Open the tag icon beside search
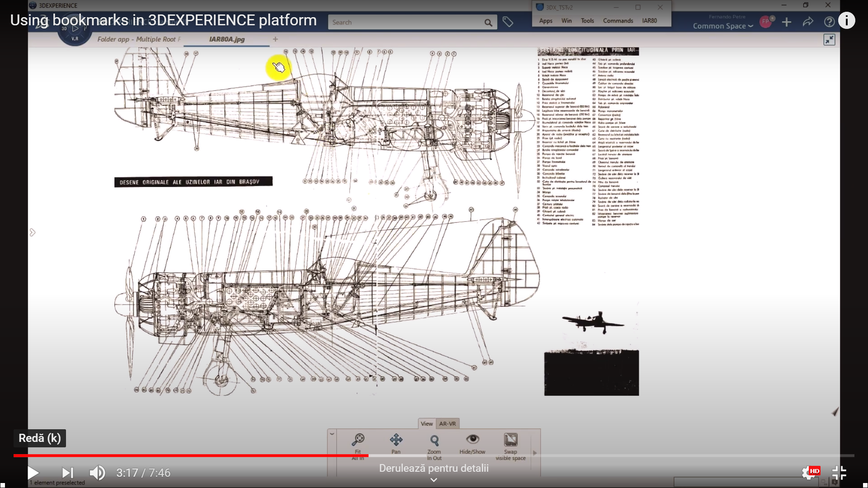 pos(508,22)
